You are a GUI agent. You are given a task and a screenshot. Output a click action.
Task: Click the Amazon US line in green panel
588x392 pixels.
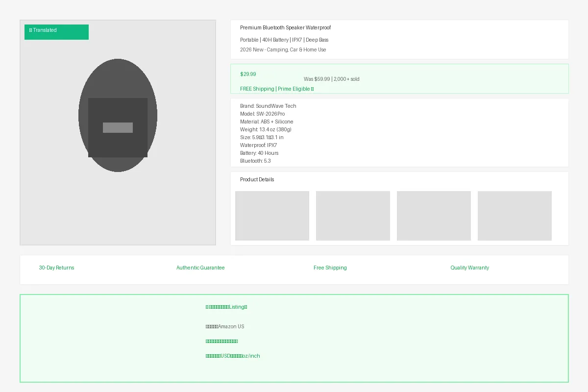coord(225,327)
